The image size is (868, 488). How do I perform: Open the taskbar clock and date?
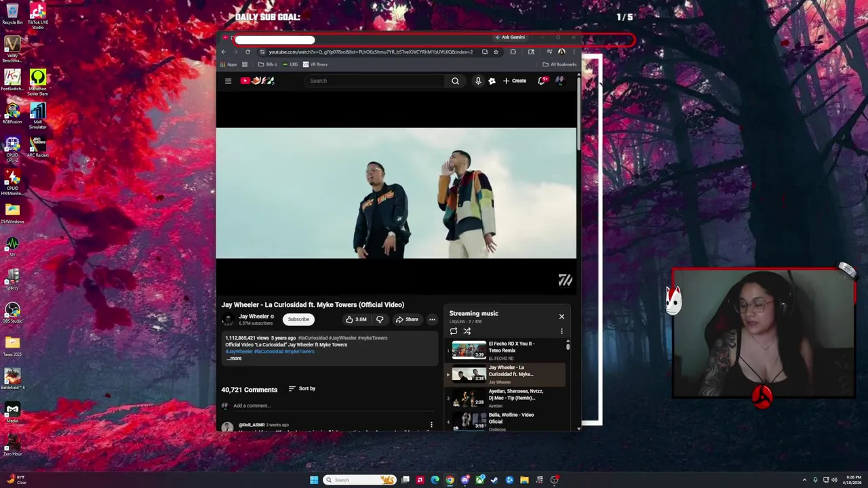coord(853,480)
